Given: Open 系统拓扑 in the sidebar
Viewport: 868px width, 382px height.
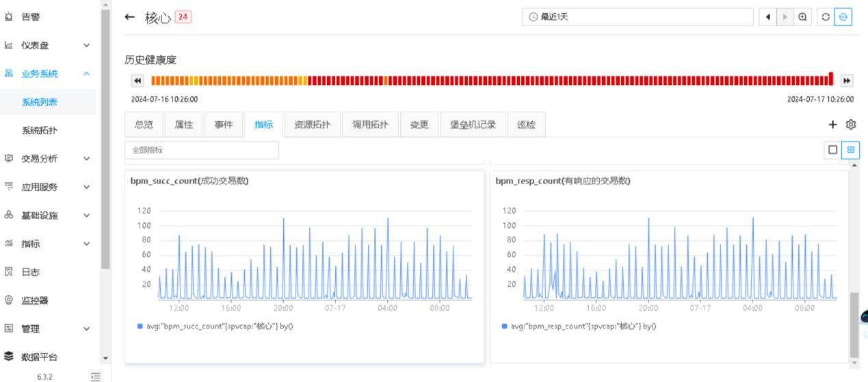Looking at the screenshot, I should coord(39,131).
